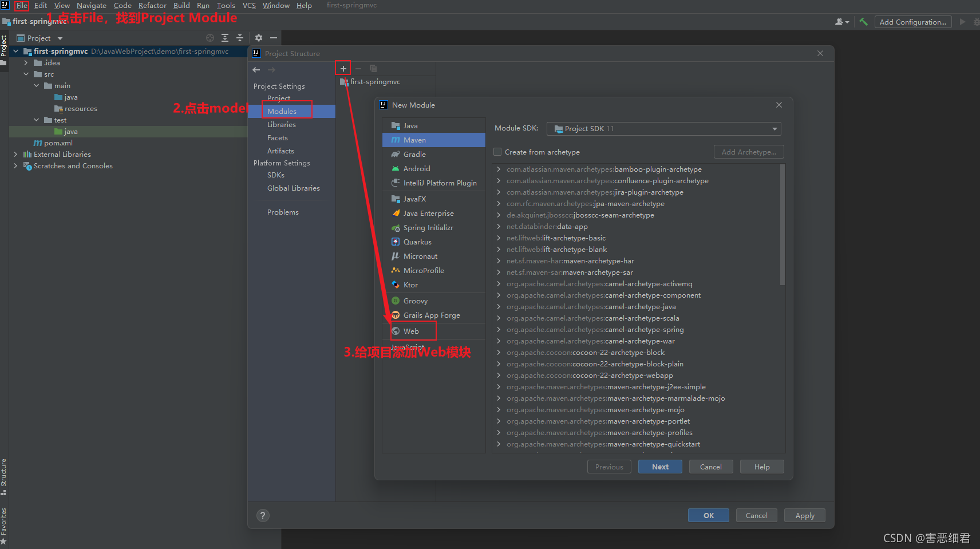Open the Module SDK dropdown

[x=663, y=129]
